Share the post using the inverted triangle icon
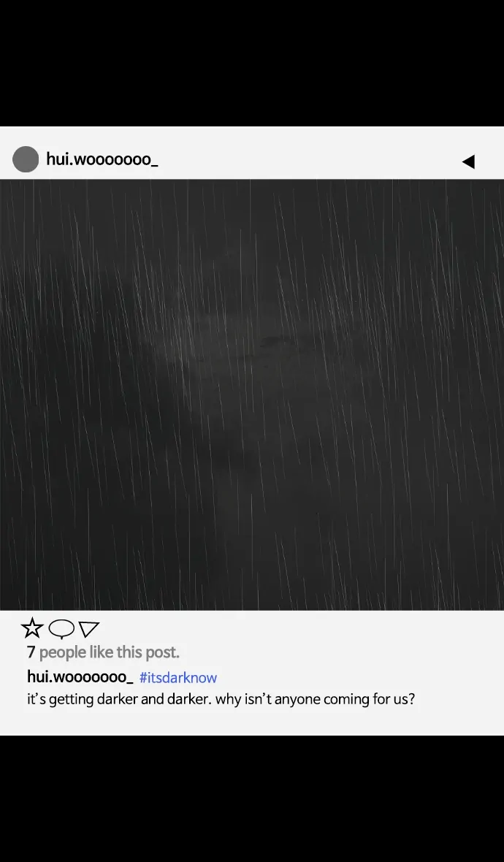The height and width of the screenshot is (862, 504). (88, 628)
